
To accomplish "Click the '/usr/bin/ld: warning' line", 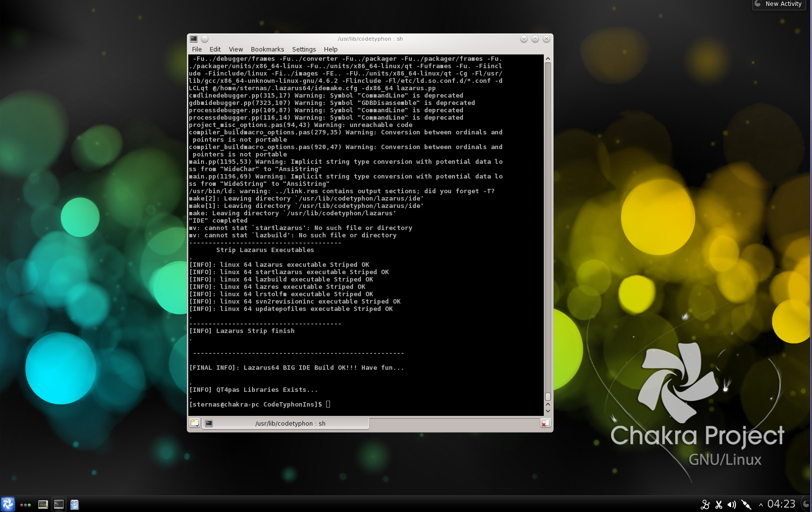I will click(x=342, y=191).
